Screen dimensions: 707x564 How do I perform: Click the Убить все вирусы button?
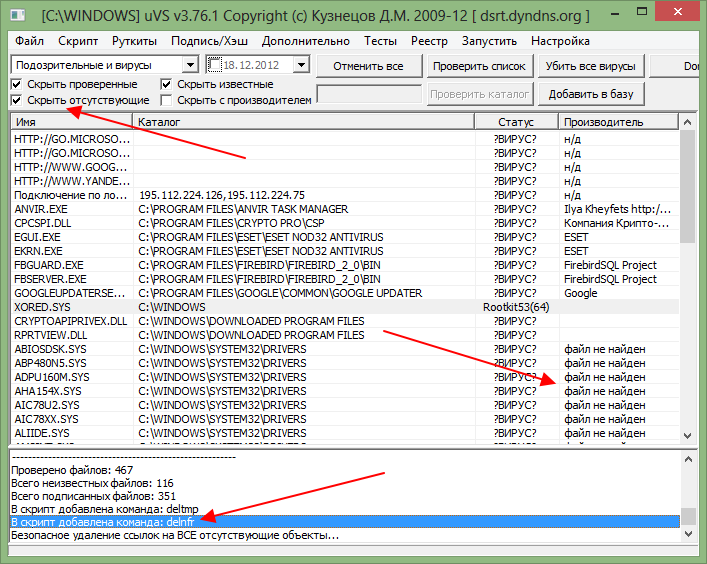pos(591,66)
